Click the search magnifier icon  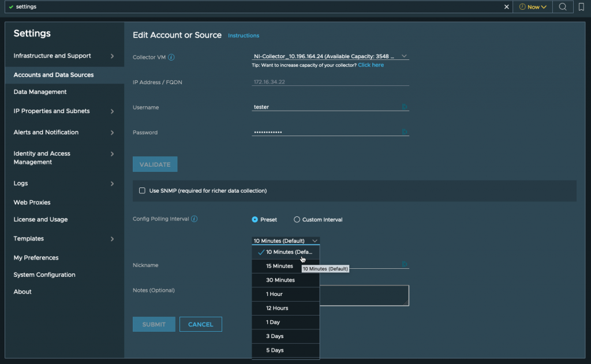pyautogui.click(x=563, y=7)
